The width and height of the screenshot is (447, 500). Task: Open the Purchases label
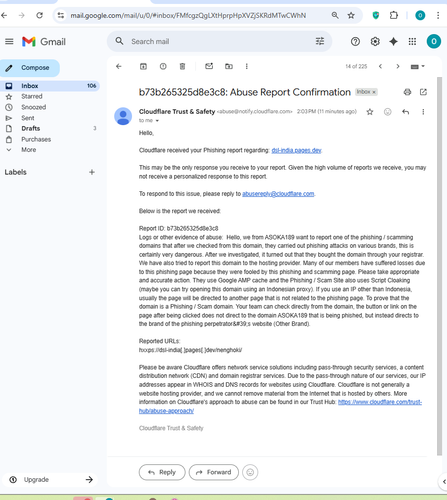click(x=36, y=139)
